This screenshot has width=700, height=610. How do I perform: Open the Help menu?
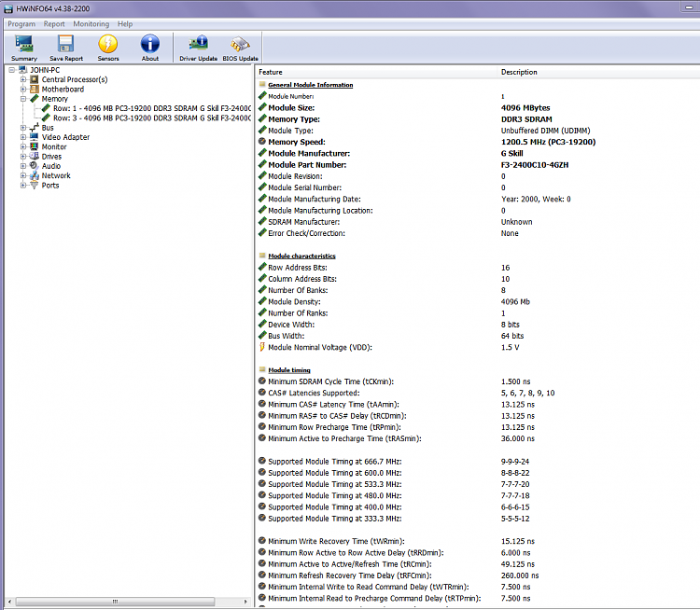tap(125, 24)
